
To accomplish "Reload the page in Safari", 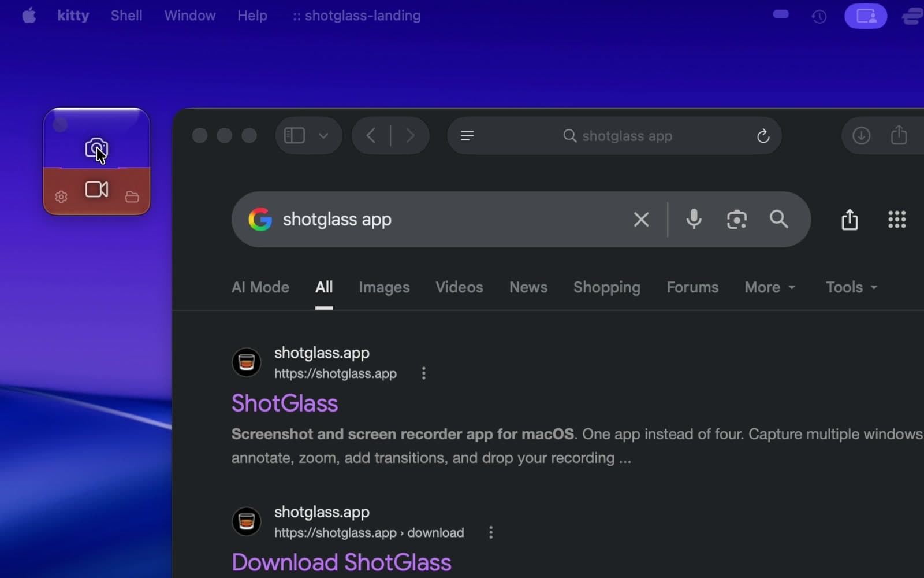I will pos(763,136).
